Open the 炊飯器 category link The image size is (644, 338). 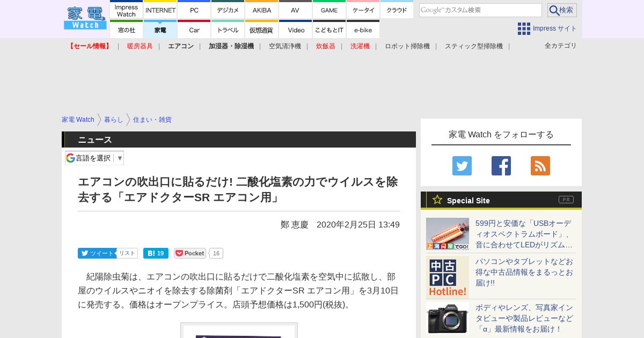(x=326, y=46)
